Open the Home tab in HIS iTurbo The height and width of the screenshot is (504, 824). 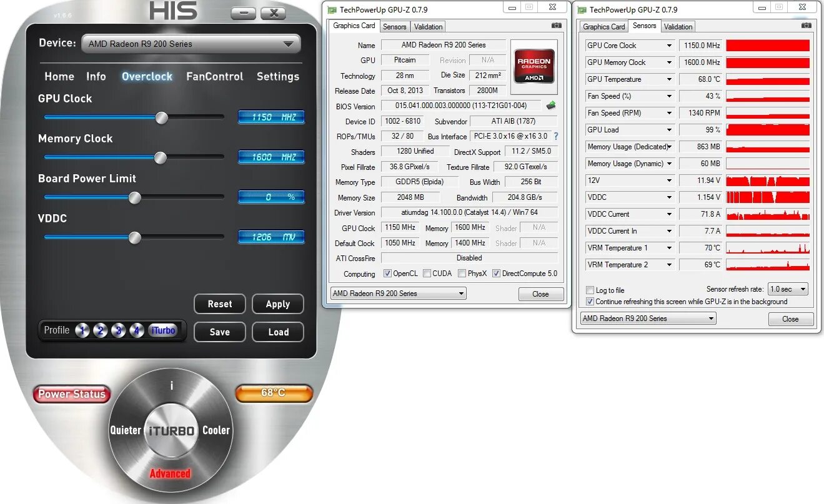coord(59,76)
